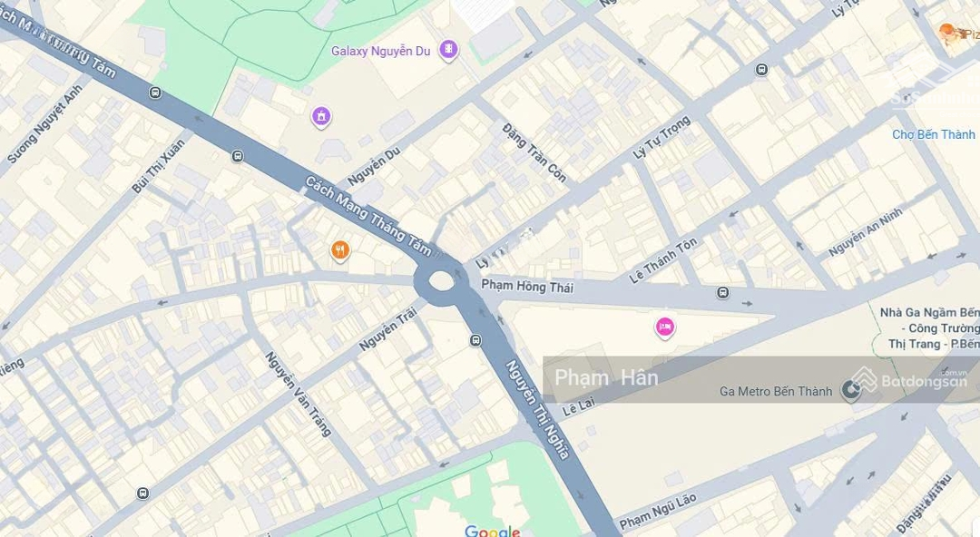Click the bus stop icon on Nguyễn Thị Nghĩa
This screenshot has height=537, width=980.
(475, 341)
